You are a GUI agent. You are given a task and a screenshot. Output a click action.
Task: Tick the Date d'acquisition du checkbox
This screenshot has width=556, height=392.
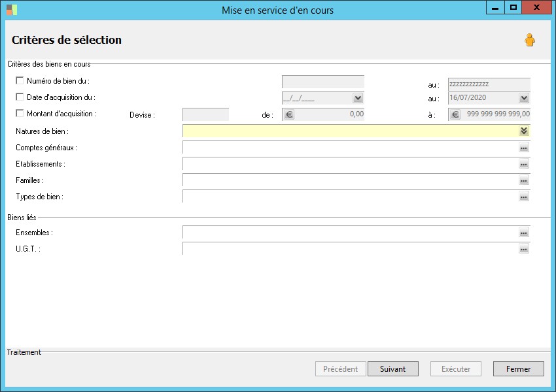(20, 97)
